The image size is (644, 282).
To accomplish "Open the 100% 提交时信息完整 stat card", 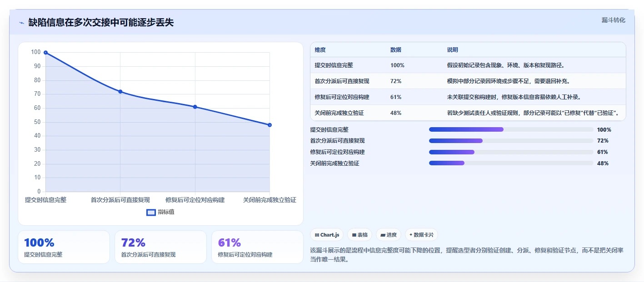I will click(x=64, y=247).
